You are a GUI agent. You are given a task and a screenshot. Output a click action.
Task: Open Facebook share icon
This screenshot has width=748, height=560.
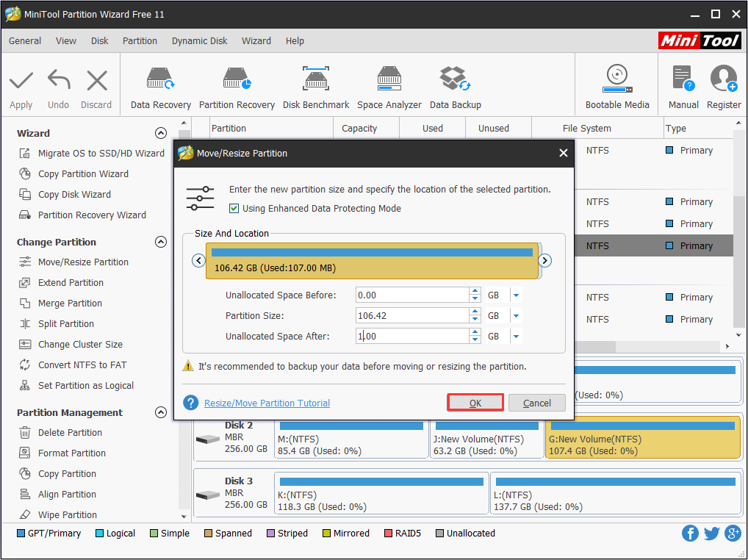(690, 533)
